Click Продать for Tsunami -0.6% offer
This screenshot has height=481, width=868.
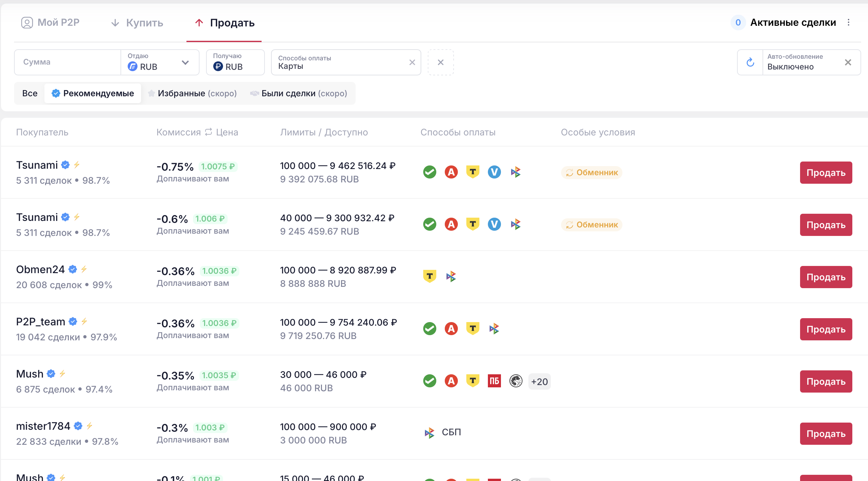(x=826, y=225)
